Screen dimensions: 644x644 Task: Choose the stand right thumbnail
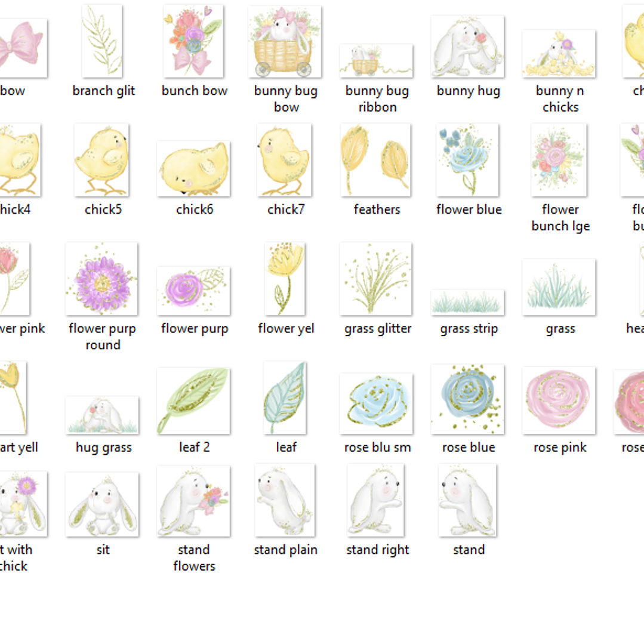[x=376, y=500]
